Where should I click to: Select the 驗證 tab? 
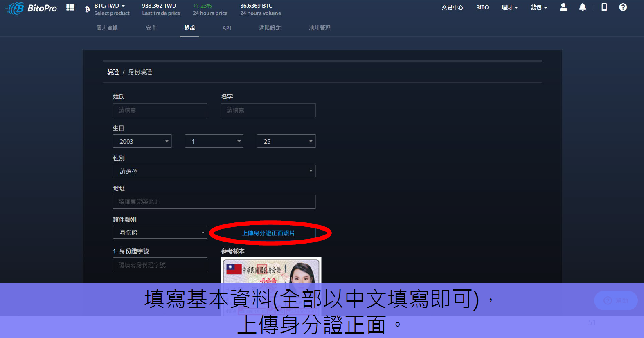click(189, 28)
